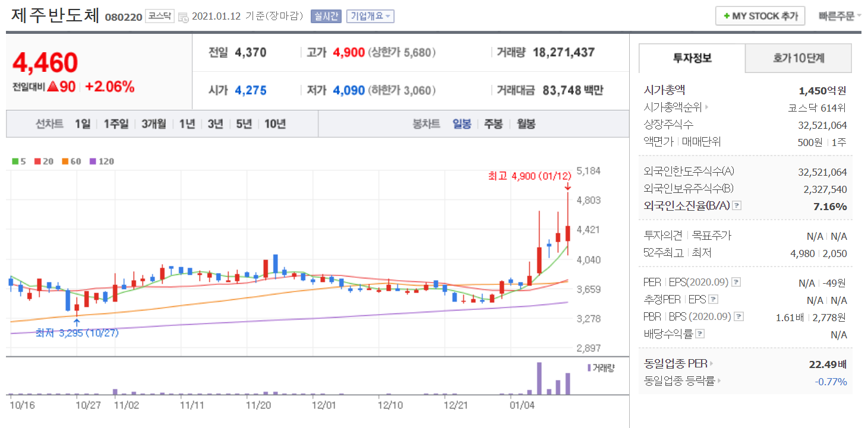
Task: Click help icon next to PBR BPS(2020.09)
Action: [738, 317]
